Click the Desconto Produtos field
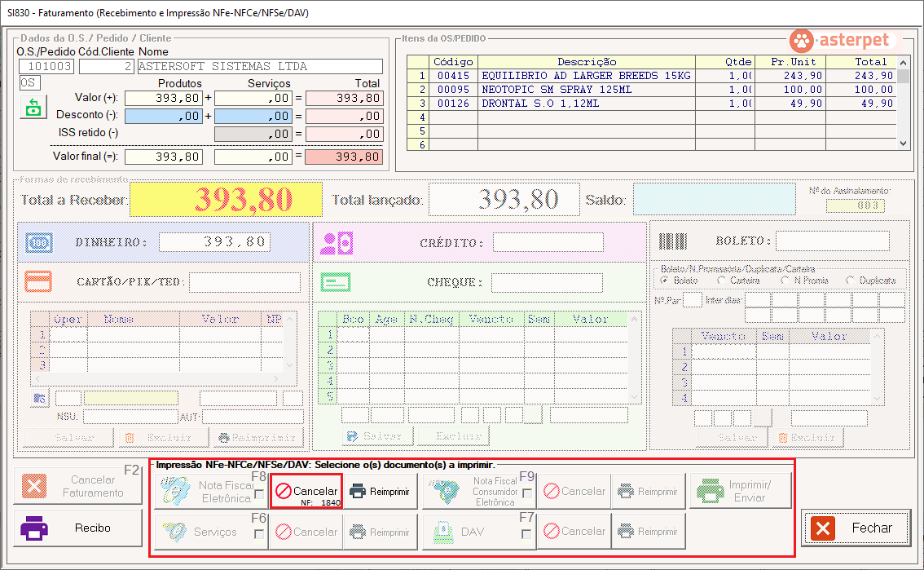 click(164, 116)
